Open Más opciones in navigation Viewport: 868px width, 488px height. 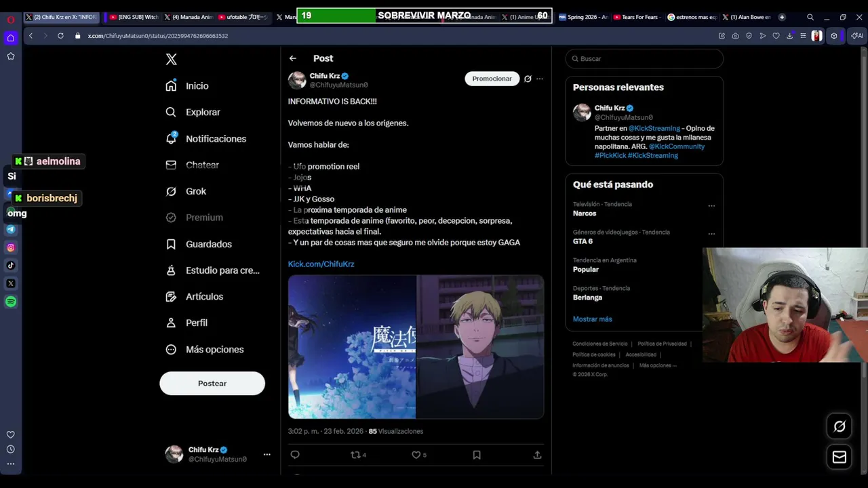[205, 350]
